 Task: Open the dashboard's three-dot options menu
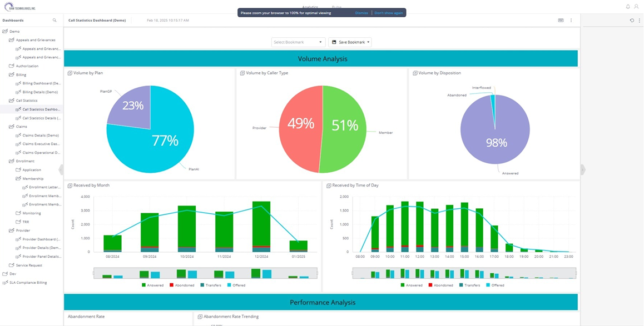[571, 20]
